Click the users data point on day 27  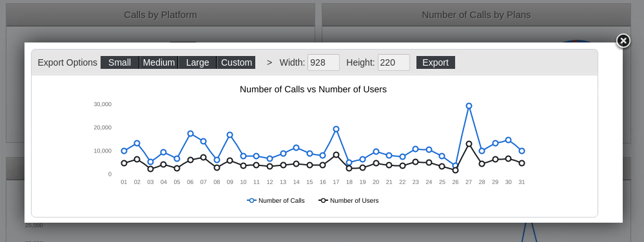coord(469,144)
